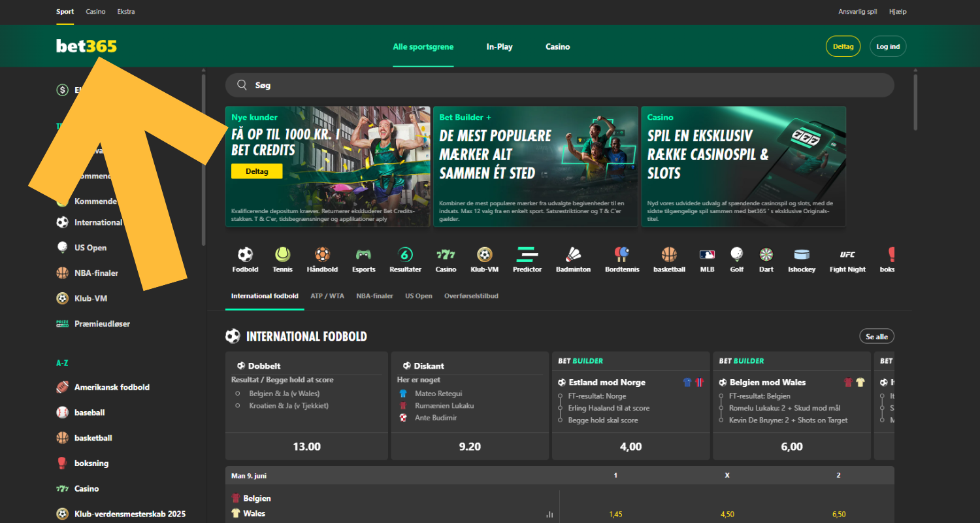
Task: Select the MLB icon
Action: [707, 260]
